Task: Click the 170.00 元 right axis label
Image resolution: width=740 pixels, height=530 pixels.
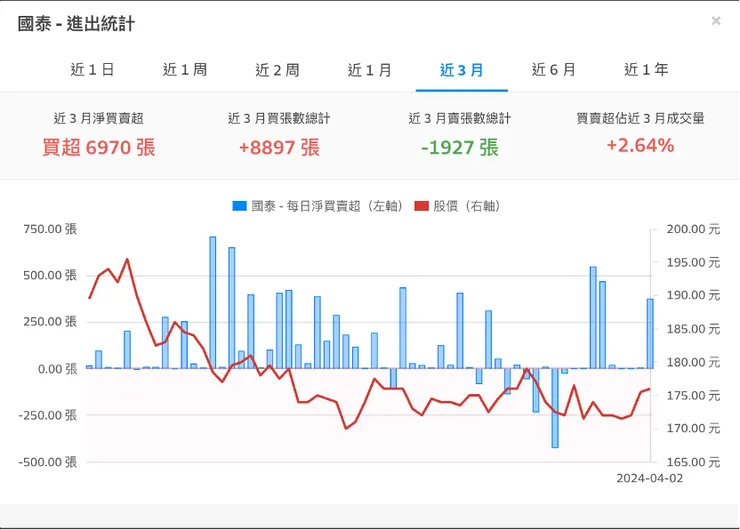Action: 693,429
